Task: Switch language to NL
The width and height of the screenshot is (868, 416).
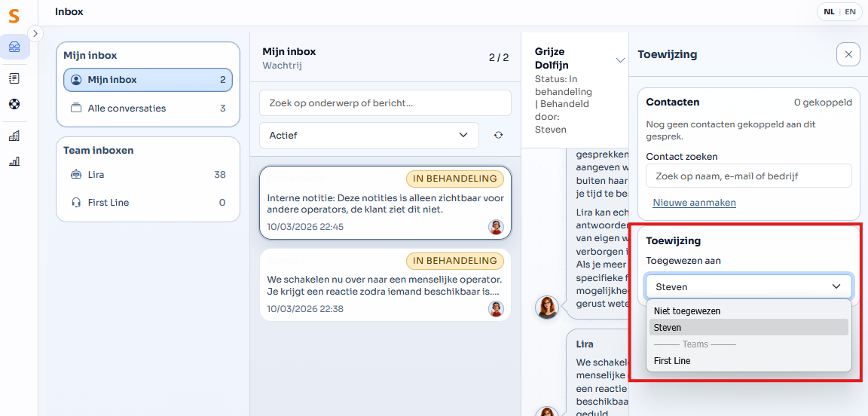Action: [x=830, y=11]
